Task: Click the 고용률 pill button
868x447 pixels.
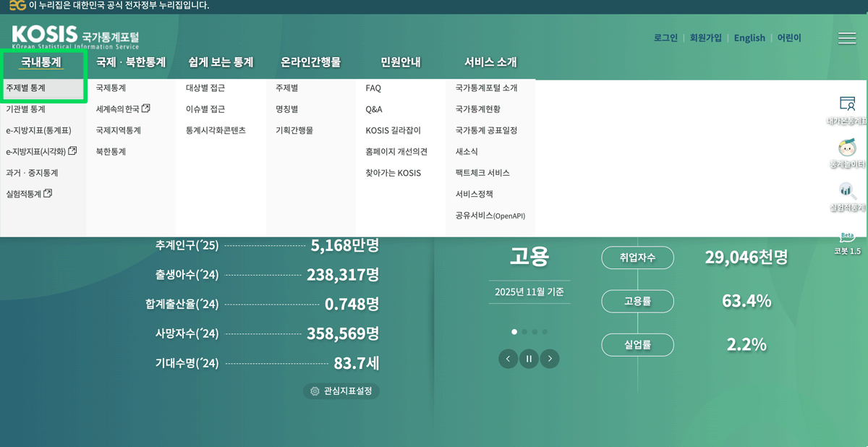Action: tap(637, 302)
